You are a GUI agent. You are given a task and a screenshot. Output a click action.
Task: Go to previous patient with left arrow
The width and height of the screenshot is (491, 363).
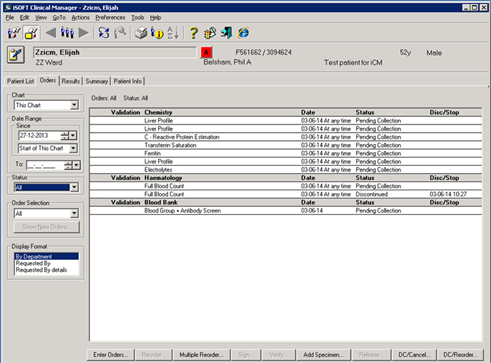click(51, 33)
